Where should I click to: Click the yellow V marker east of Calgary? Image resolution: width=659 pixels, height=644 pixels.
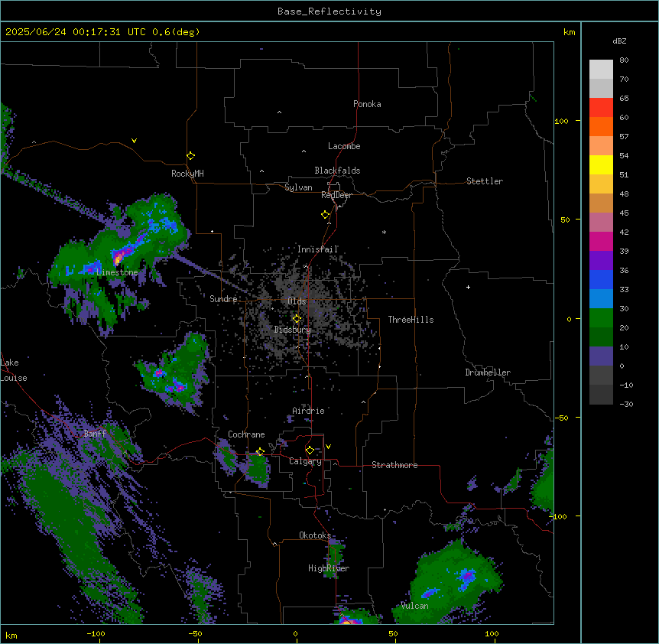[328, 447]
